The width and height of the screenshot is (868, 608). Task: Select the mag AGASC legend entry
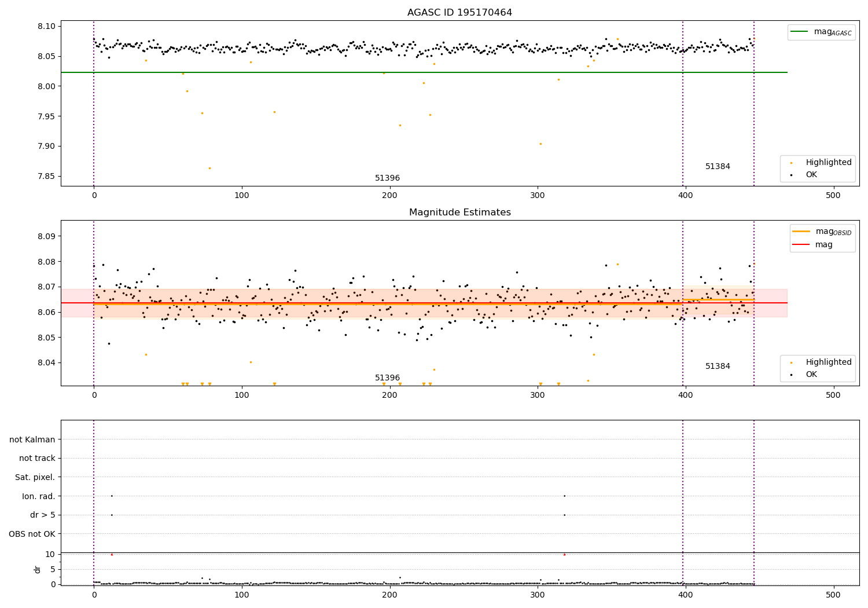pos(821,32)
